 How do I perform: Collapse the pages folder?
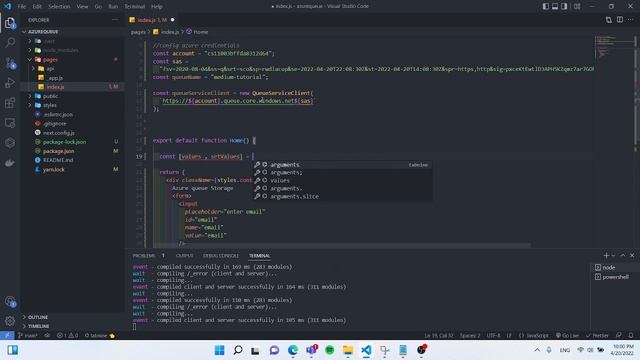[50, 60]
